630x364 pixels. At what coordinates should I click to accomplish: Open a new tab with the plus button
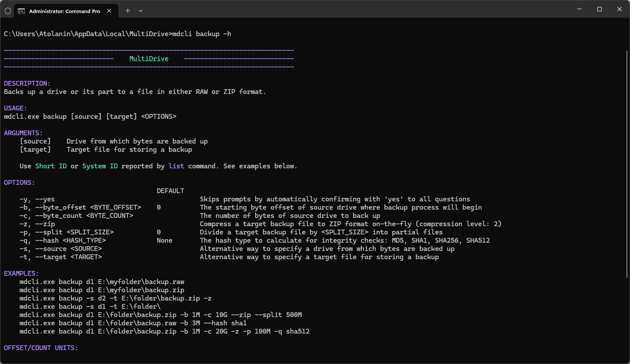click(x=128, y=11)
